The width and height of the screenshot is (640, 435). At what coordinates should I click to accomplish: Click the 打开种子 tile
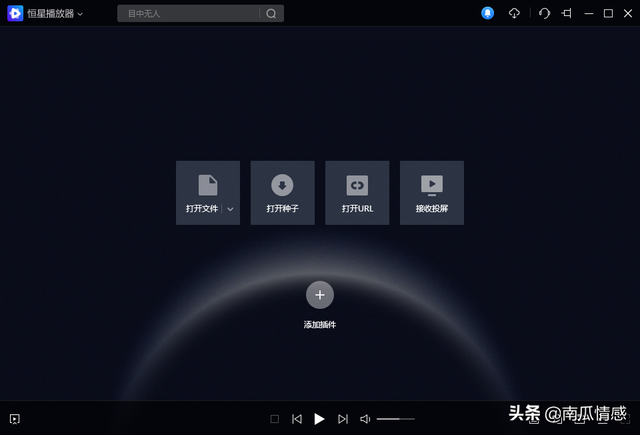(x=282, y=193)
